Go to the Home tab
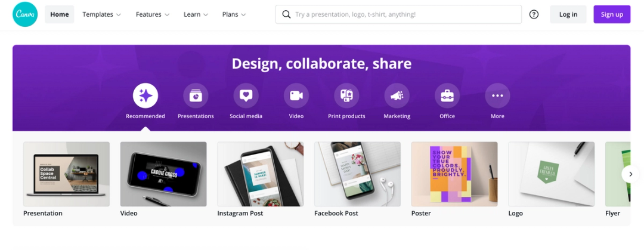This screenshot has height=250, width=644. click(60, 14)
